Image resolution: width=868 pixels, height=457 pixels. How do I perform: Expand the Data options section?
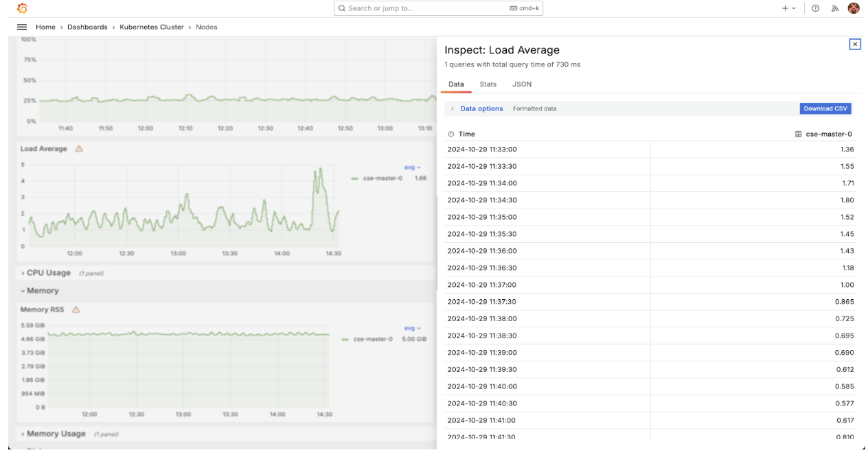(481, 108)
